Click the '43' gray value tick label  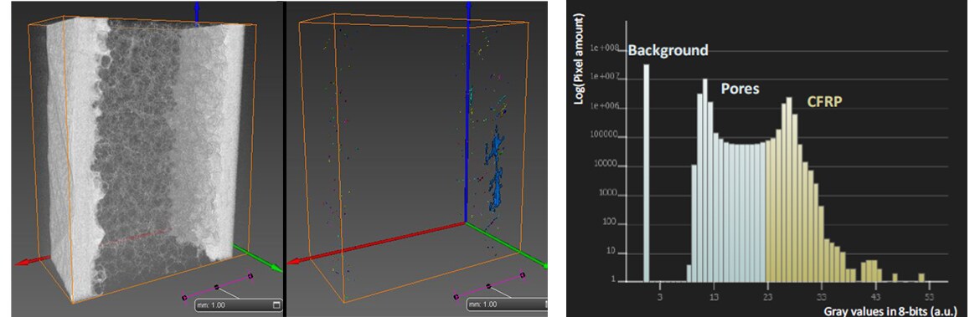[x=875, y=297]
